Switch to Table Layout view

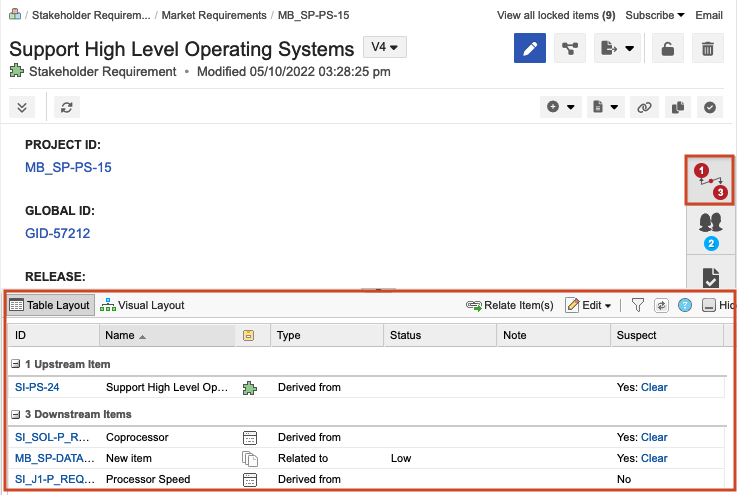click(49, 305)
